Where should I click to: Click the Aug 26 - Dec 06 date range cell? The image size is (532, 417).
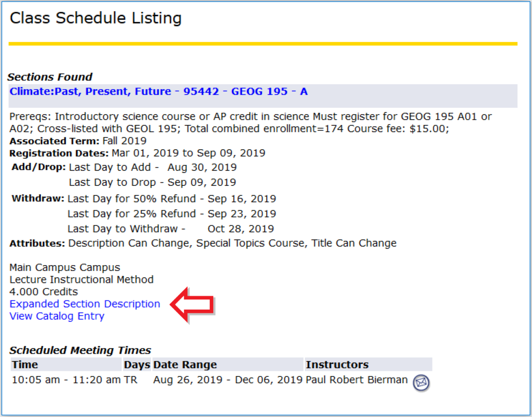coord(228,380)
